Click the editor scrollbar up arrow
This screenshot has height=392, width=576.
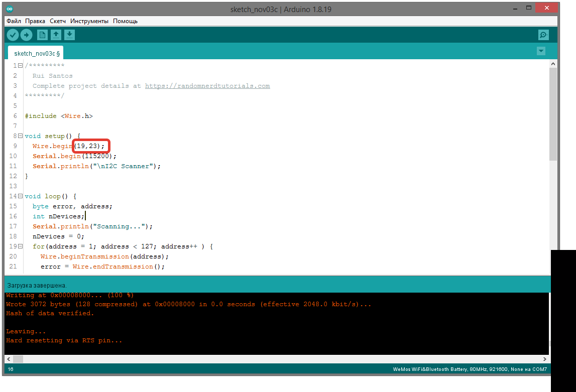[x=553, y=64]
